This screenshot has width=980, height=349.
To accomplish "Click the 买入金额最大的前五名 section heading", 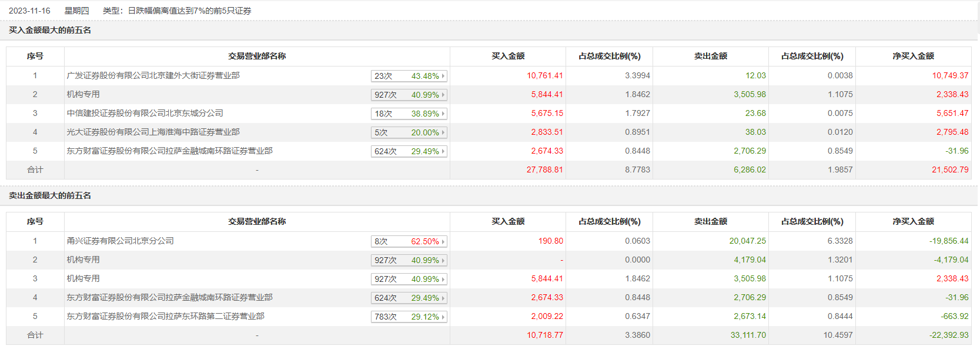I will coord(50,30).
